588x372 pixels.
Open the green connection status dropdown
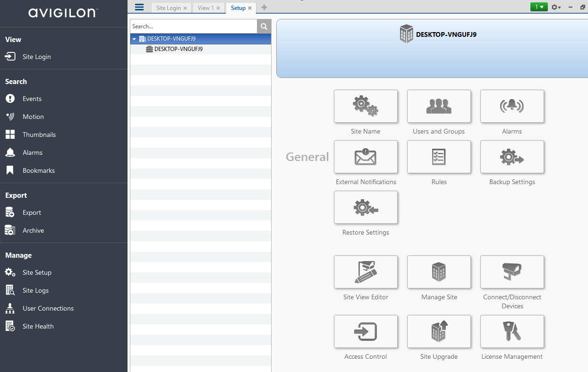(539, 7)
